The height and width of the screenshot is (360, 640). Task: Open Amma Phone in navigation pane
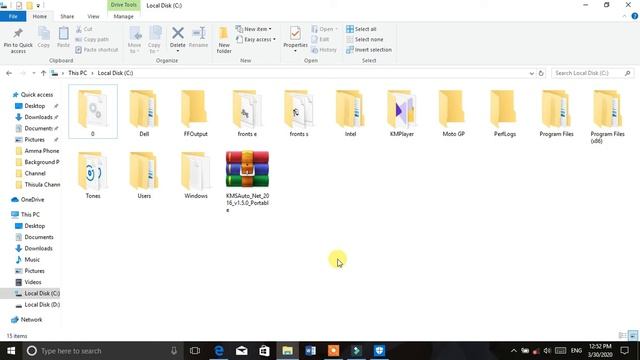coord(38,151)
